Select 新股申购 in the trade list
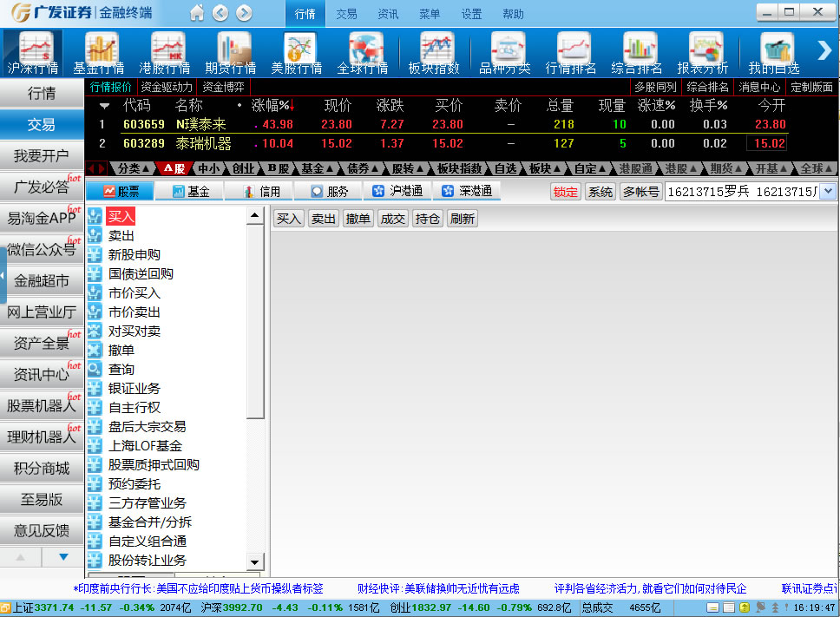Image resolution: width=840 pixels, height=617 pixels. (x=134, y=254)
